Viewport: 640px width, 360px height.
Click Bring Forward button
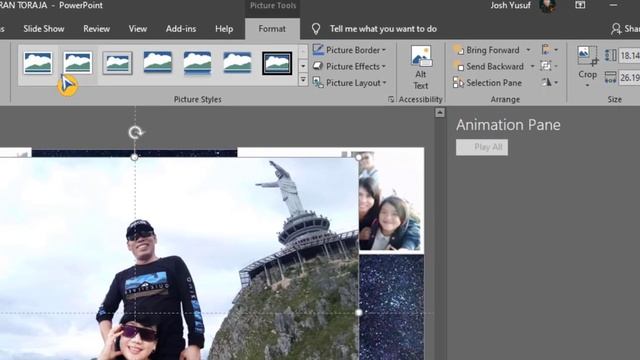coord(486,50)
